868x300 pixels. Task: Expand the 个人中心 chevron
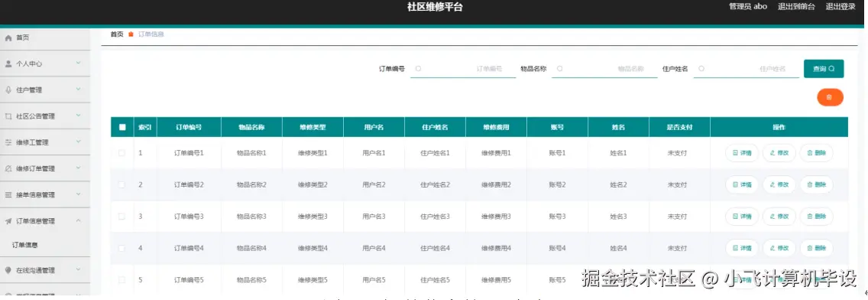pos(79,64)
